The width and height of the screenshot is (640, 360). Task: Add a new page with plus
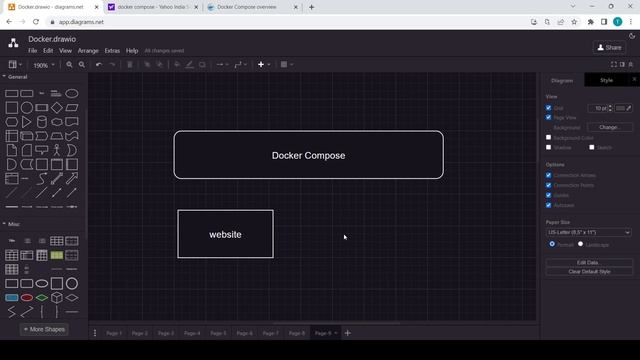347,333
